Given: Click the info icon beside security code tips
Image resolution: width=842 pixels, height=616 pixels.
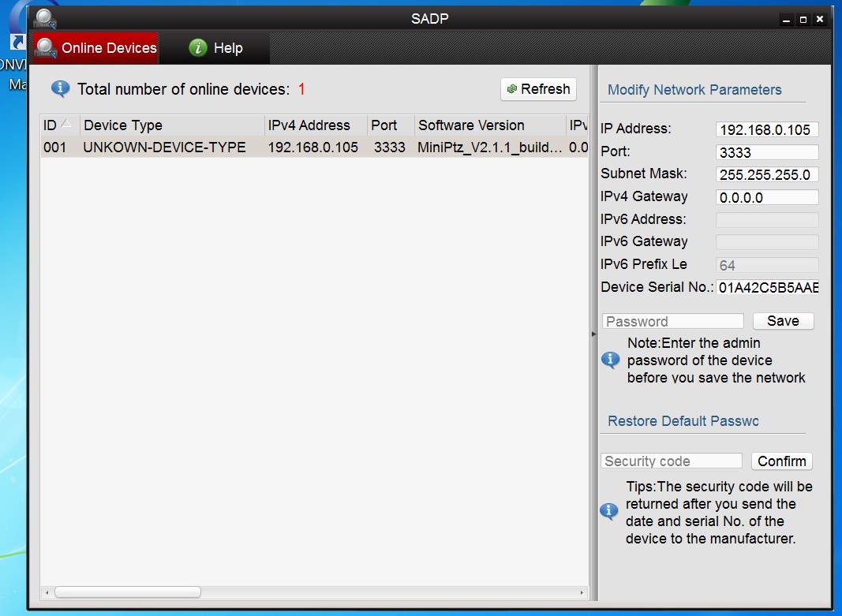Looking at the screenshot, I should (610, 512).
